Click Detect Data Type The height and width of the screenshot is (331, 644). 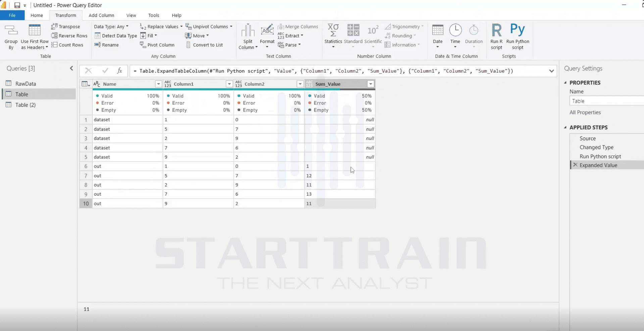(116, 36)
